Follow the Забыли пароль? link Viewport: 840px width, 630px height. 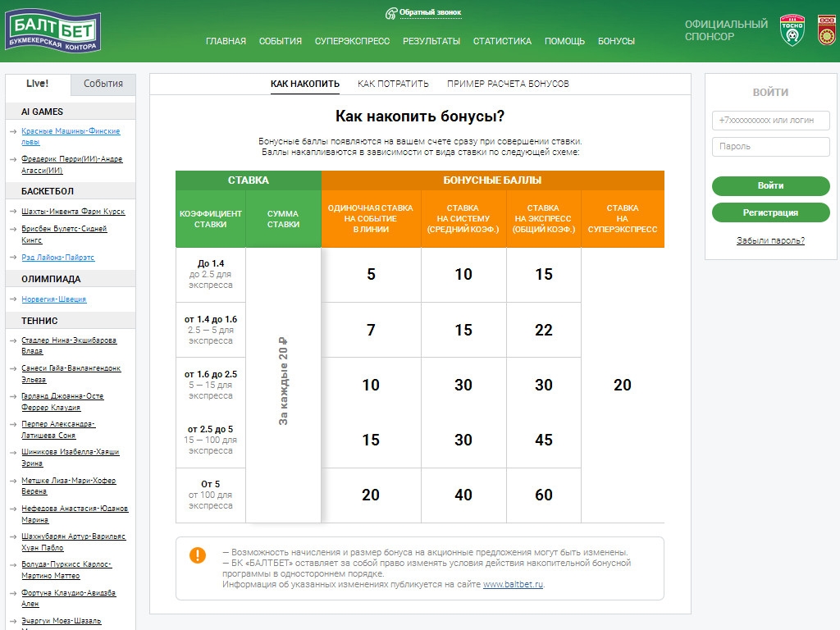point(770,240)
